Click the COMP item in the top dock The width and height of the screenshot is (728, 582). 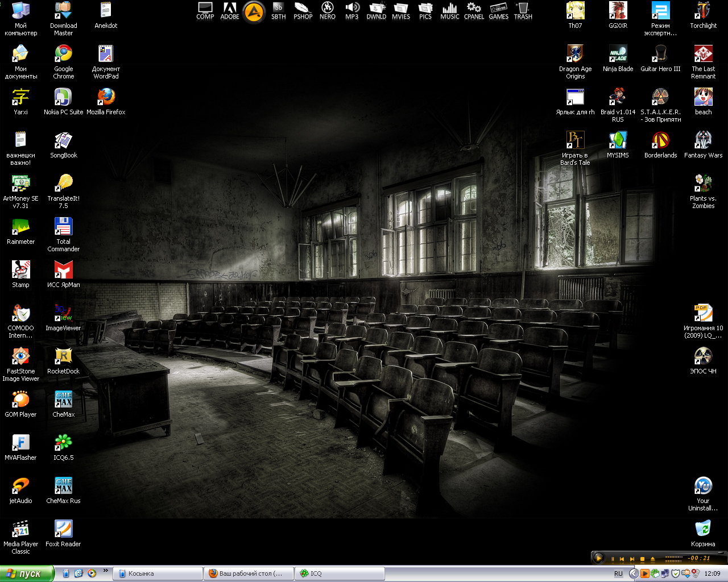pos(205,11)
